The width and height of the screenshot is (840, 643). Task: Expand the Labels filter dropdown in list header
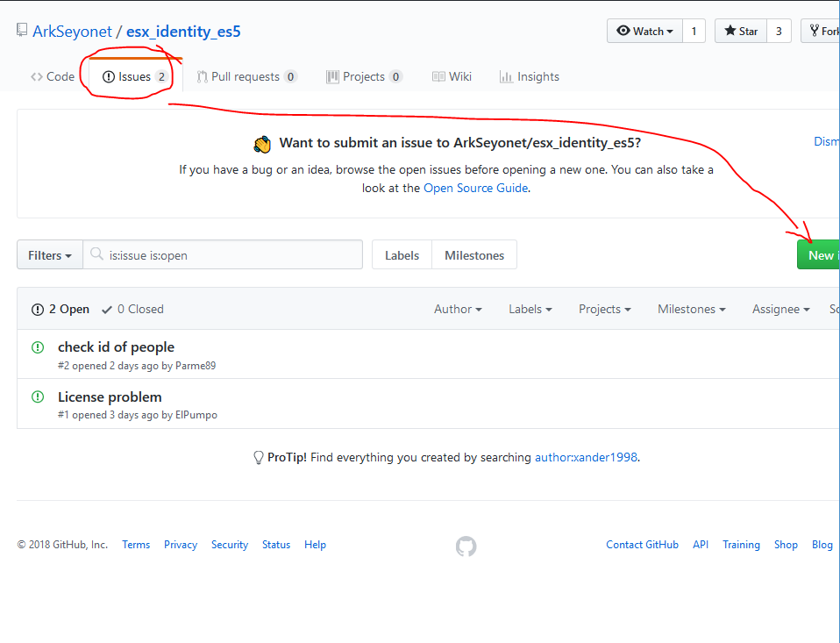[x=530, y=309]
